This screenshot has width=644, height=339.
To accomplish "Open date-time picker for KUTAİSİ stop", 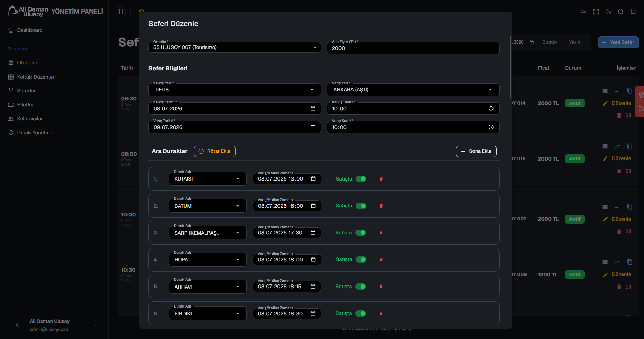I will click(313, 178).
